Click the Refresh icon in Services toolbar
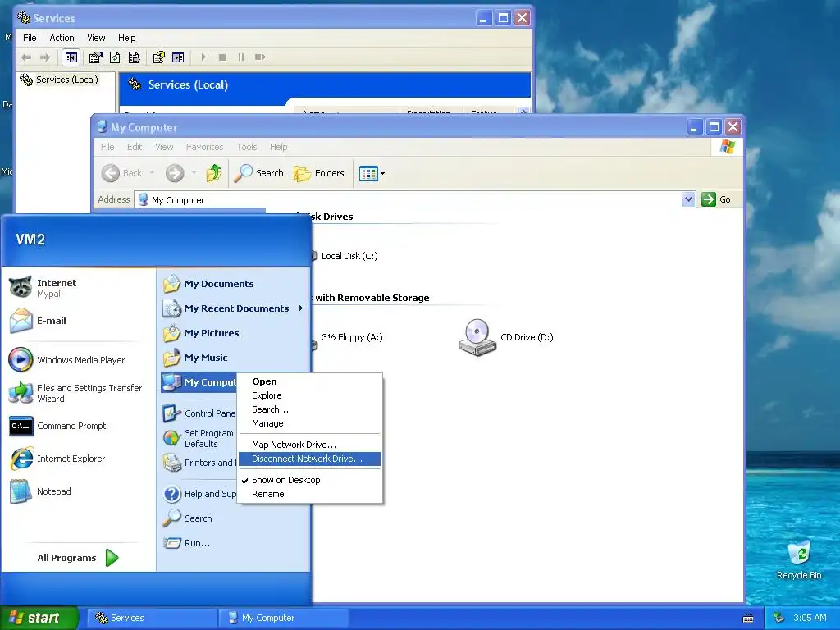Image resolution: width=840 pixels, height=630 pixels. point(115,57)
